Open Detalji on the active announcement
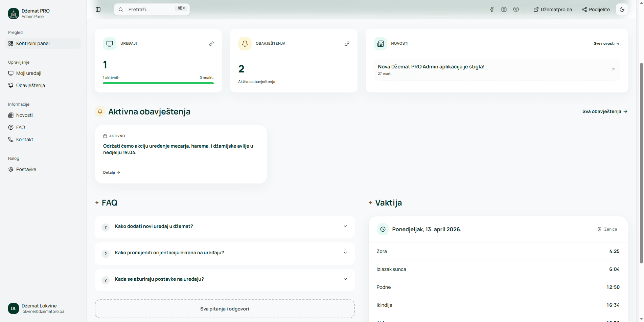 111,172
